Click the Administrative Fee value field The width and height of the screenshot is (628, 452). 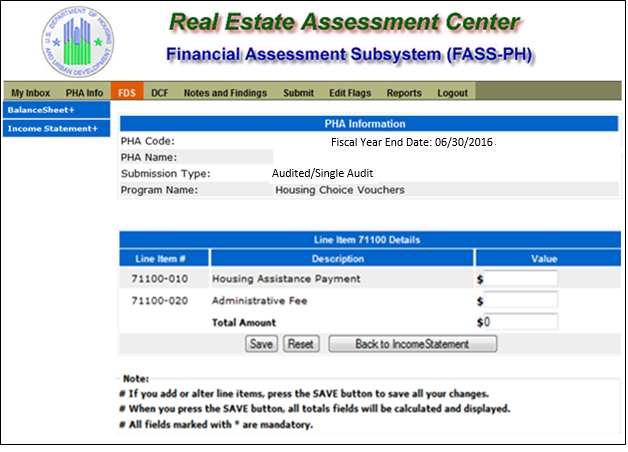pyautogui.click(x=520, y=300)
